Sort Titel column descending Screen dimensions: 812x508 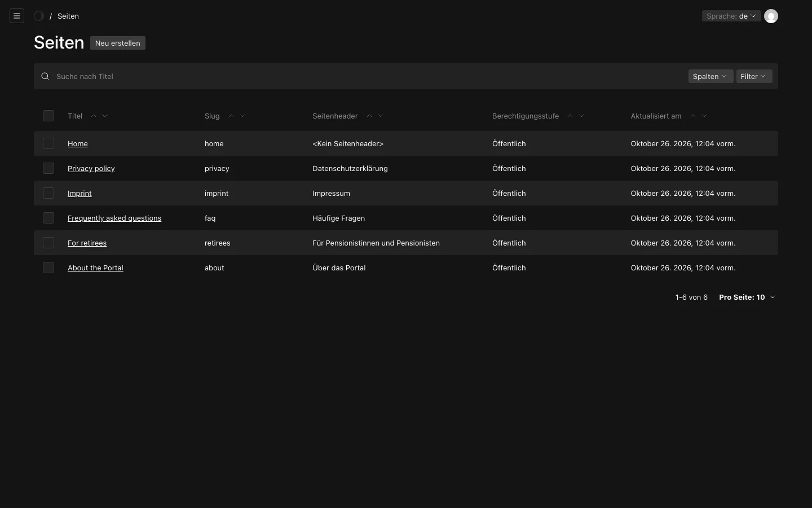tap(105, 116)
